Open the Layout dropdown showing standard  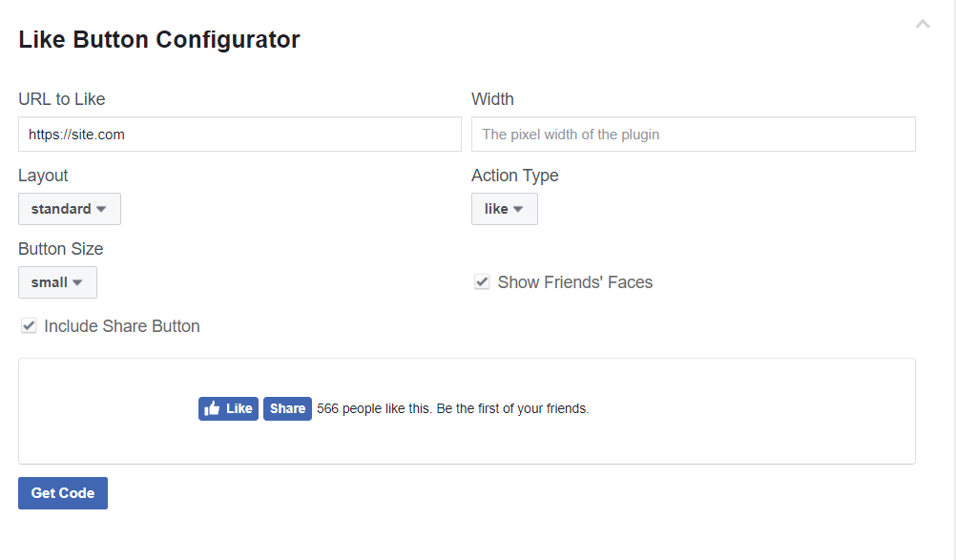click(x=70, y=209)
